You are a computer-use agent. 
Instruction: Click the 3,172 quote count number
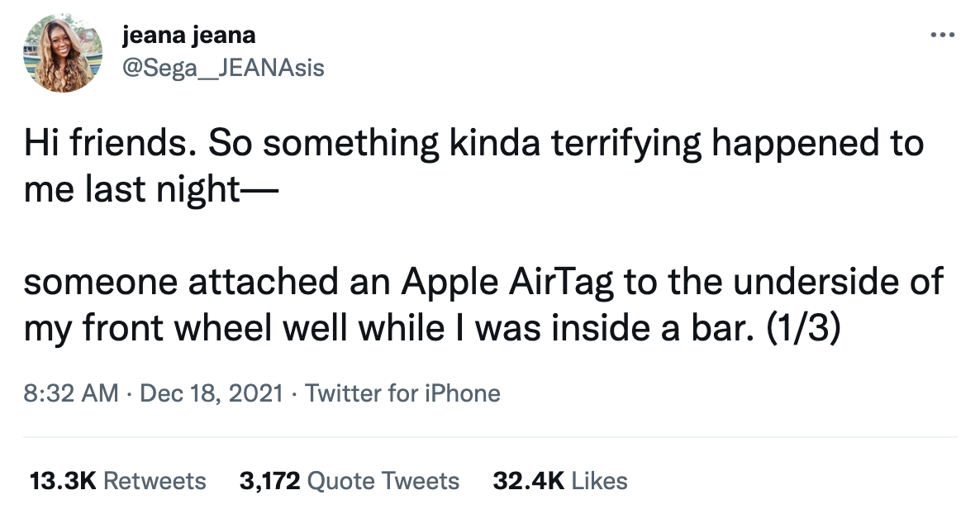[x=269, y=481]
